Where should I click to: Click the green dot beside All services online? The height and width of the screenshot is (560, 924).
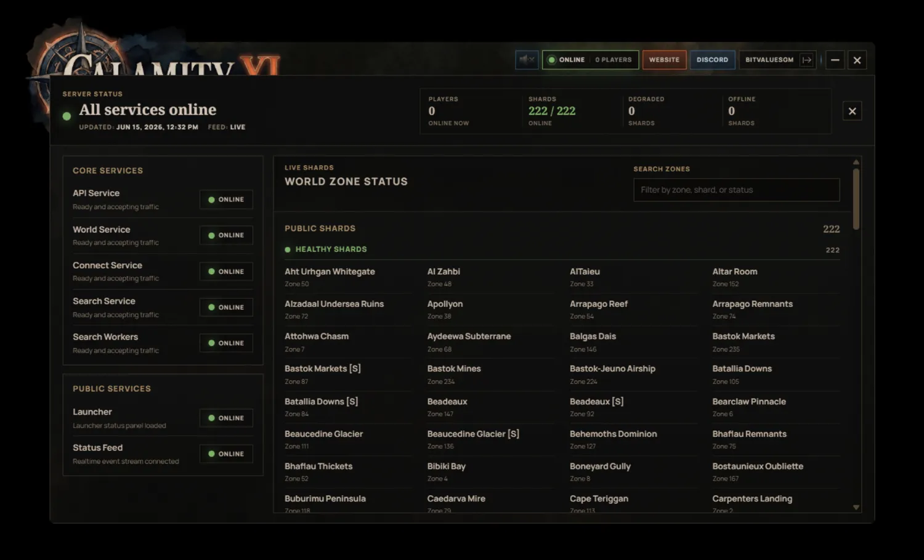67,116
